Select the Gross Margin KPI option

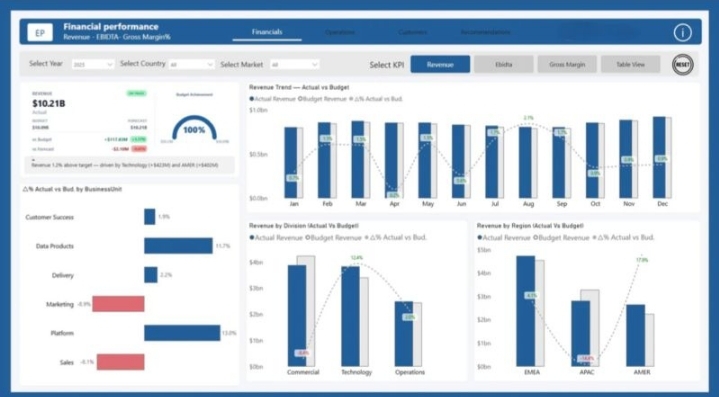coord(567,65)
